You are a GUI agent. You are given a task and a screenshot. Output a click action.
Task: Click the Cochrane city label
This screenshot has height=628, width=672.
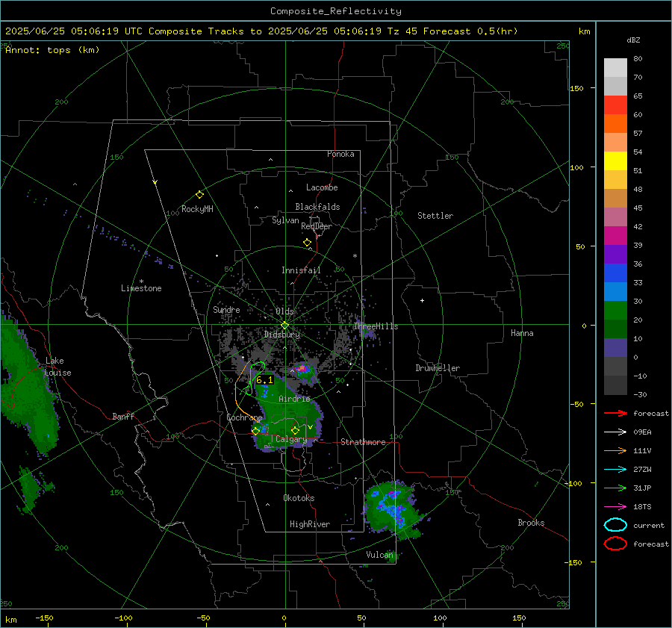tap(244, 417)
